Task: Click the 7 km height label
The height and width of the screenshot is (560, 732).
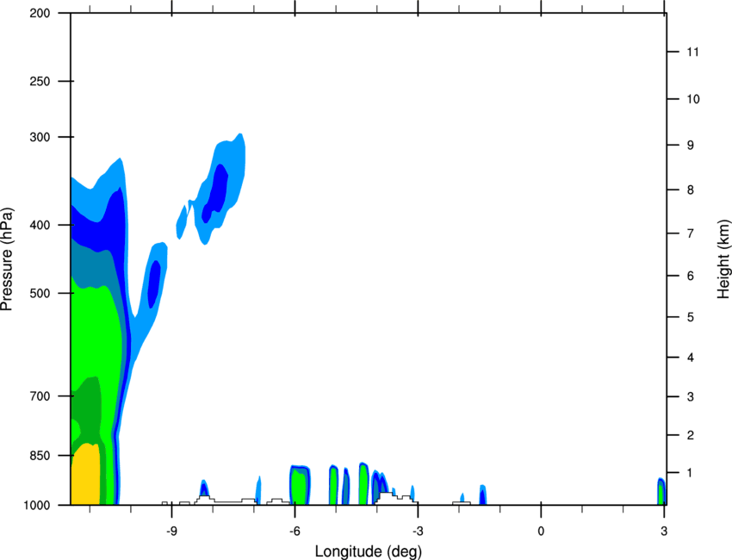Action: 690,233
